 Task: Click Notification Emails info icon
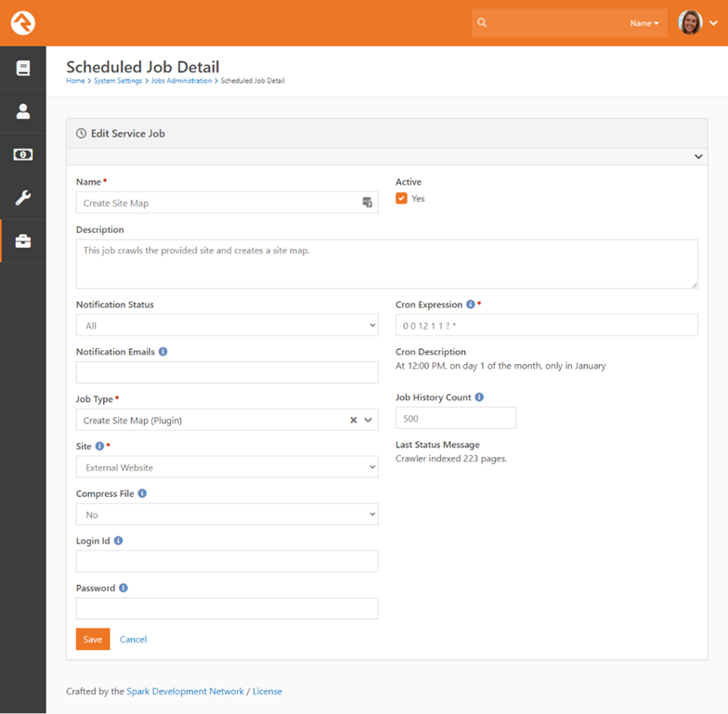163,352
